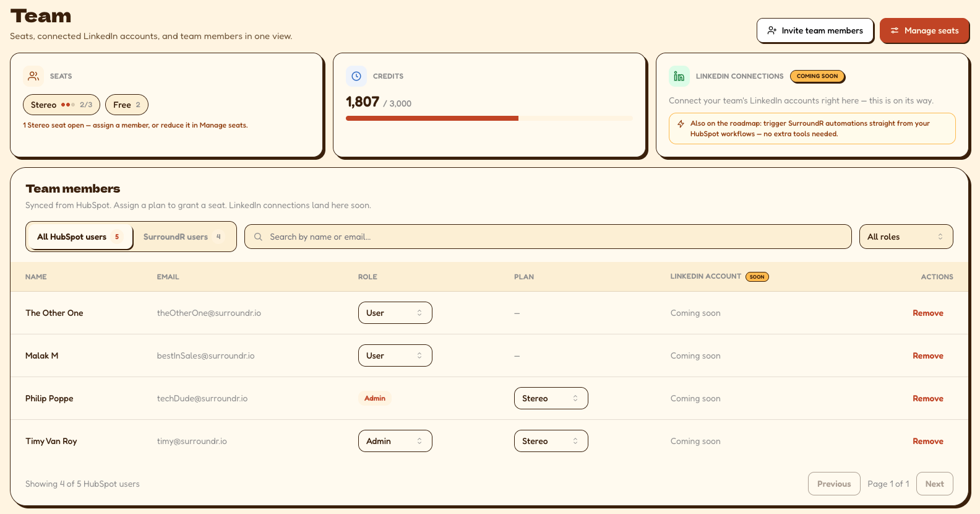
Task: Change Timy Van Roy's Admin role dropdown
Action: click(x=395, y=441)
